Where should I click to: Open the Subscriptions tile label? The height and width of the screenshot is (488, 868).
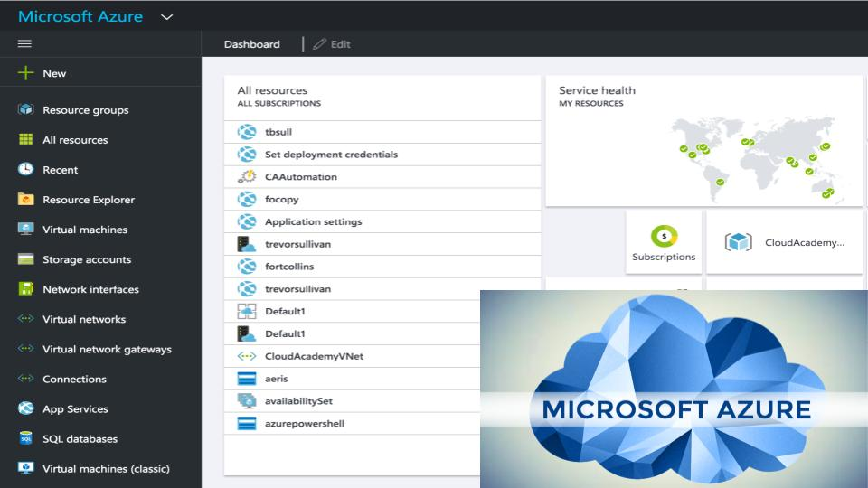(664, 257)
